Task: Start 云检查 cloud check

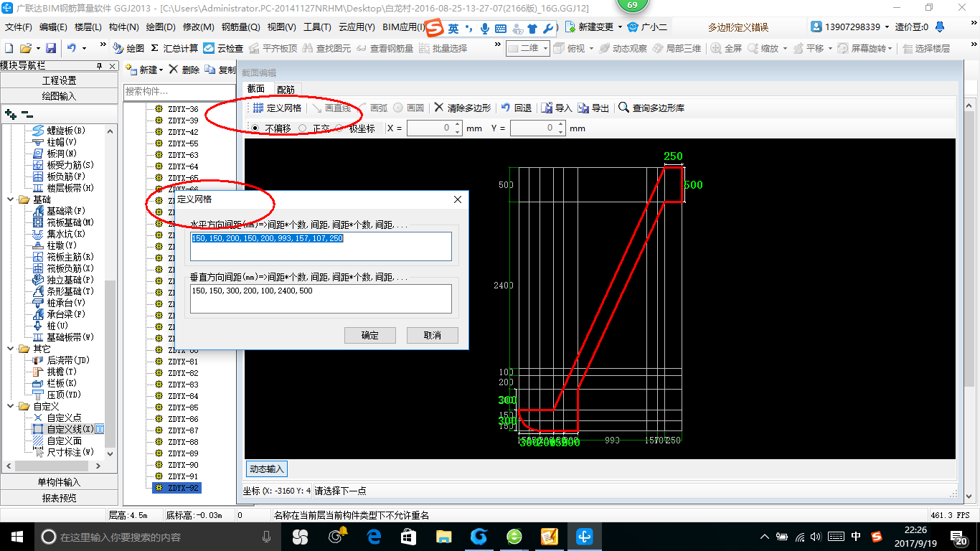Action: pyautogui.click(x=223, y=48)
